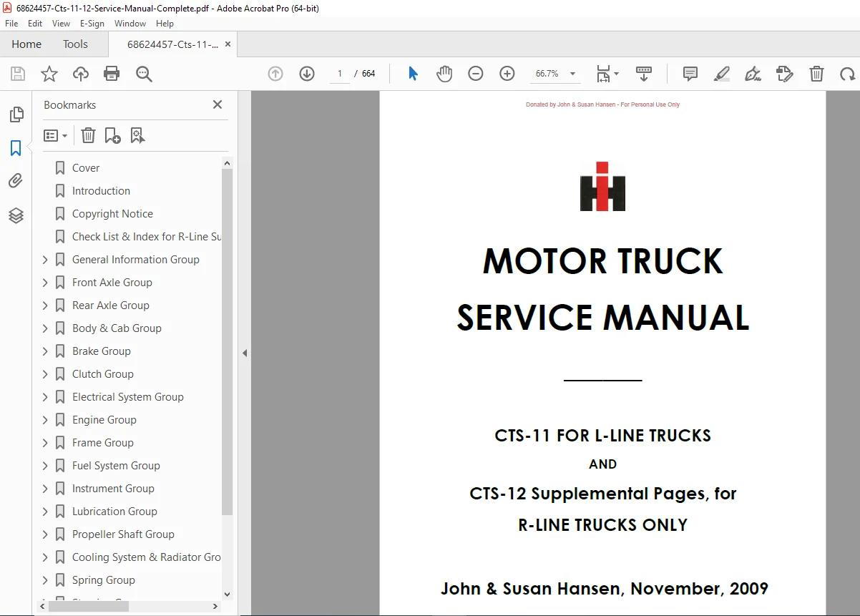Click the Save file icon
The width and height of the screenshot is (860, 616).
point(18,74)
